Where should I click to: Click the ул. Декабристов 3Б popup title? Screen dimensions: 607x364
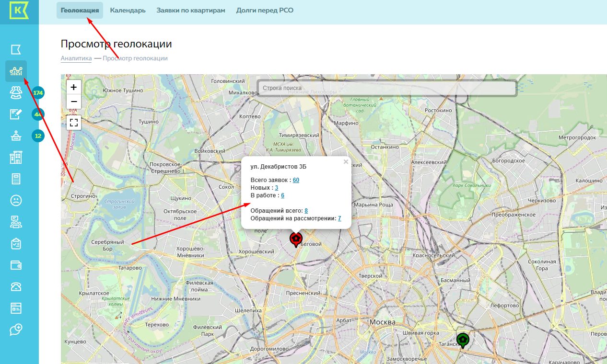[279, 167]
